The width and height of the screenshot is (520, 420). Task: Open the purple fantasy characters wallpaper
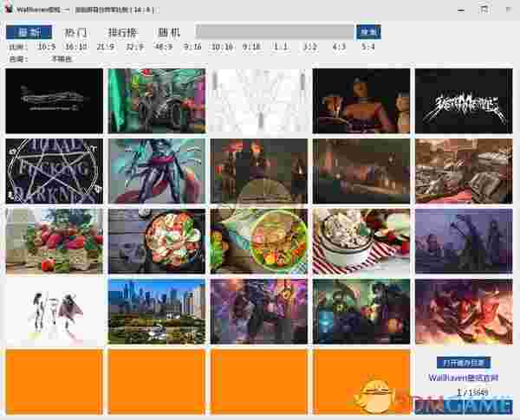(259, 311)
